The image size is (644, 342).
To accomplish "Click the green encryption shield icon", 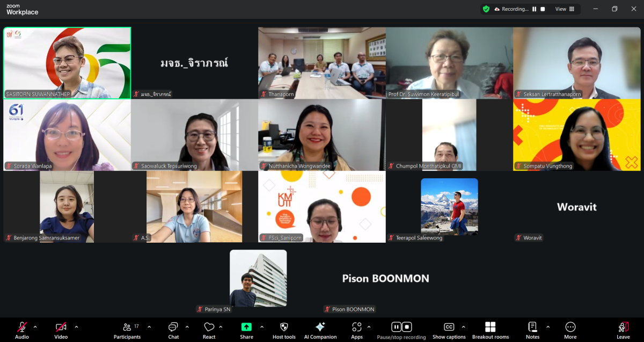I will [486, 9].
